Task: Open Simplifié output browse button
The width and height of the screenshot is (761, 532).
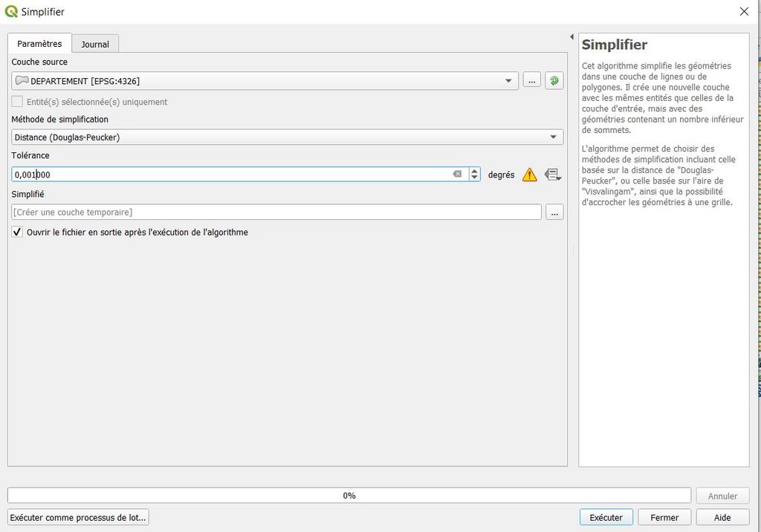Action: click(x=554, y=213)
